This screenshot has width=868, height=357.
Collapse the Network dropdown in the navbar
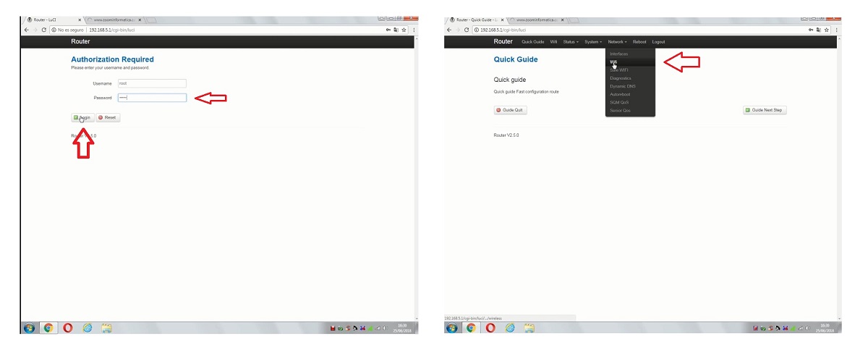pyautogui.click(x=617, y=42)
